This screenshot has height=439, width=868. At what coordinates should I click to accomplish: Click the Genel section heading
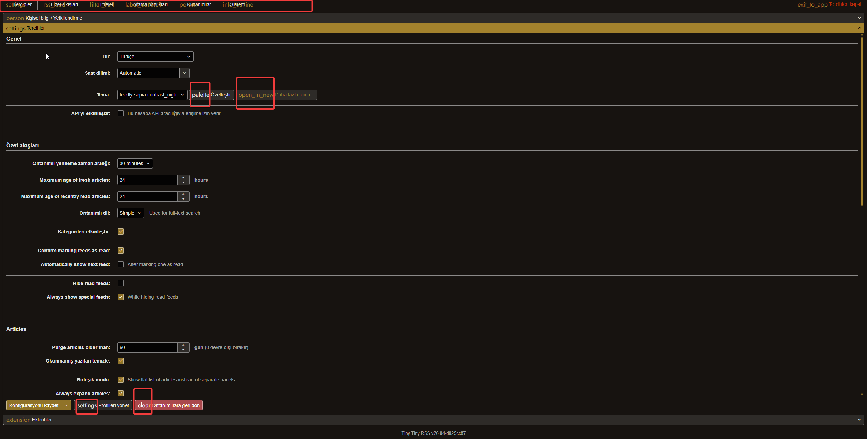(x=14, y=39)
